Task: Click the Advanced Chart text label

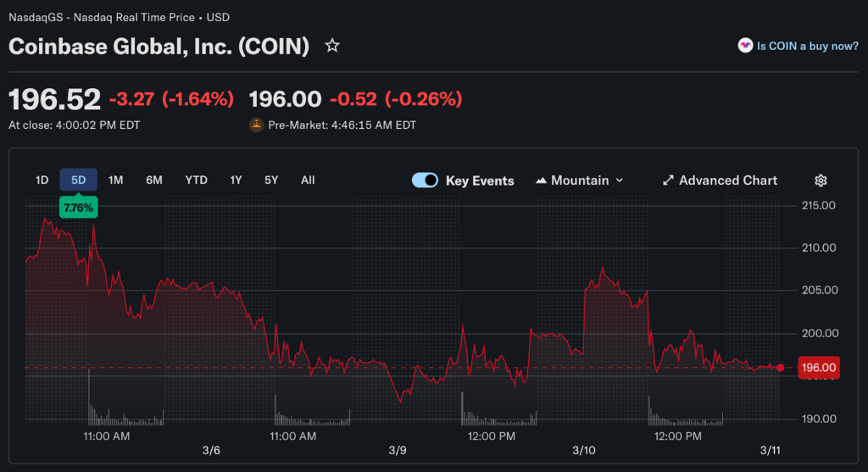Action: coord(727,180)
